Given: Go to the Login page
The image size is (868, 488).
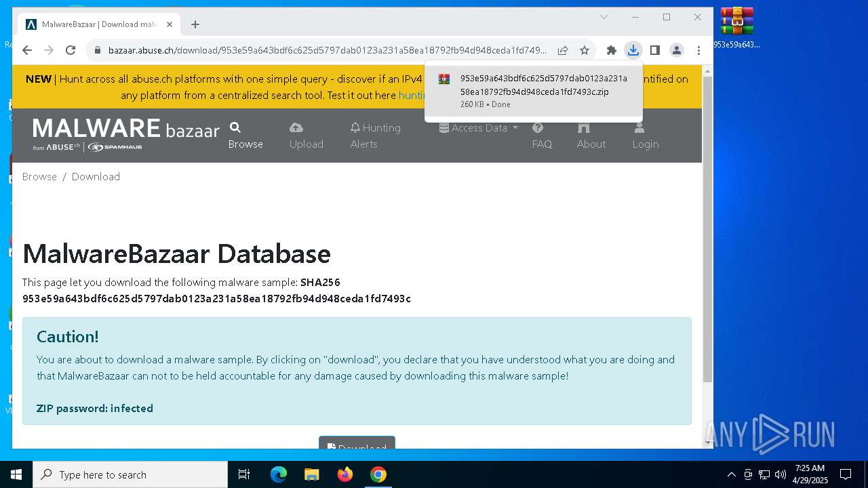Looking at the screenshot, I should point(646,136).
